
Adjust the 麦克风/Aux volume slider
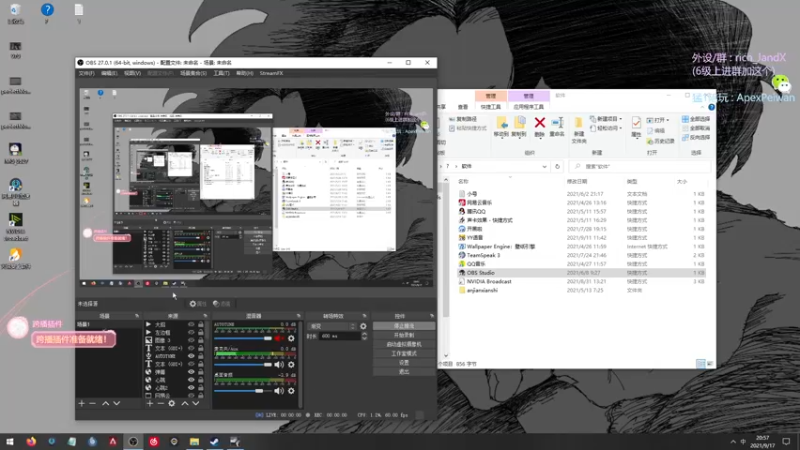pyautogui.click(x=243, y=365)
